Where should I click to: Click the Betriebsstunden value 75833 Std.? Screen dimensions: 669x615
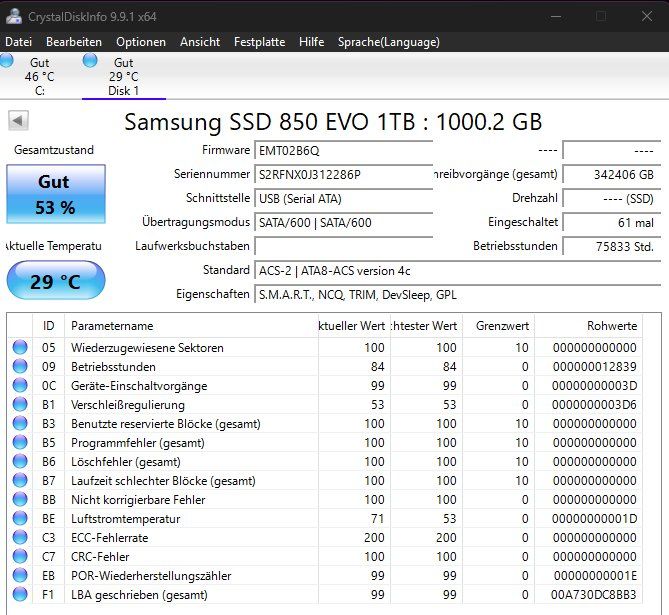(612, 246)
